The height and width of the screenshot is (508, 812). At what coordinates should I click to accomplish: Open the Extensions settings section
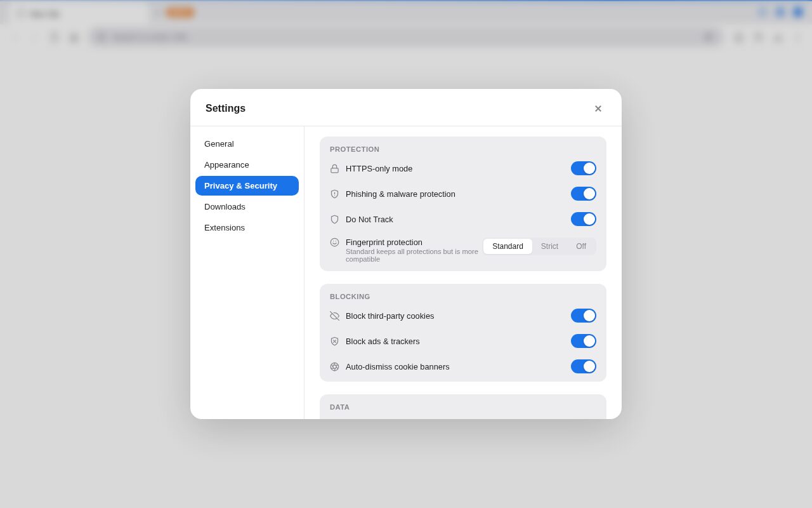click(x=247, y=228)
